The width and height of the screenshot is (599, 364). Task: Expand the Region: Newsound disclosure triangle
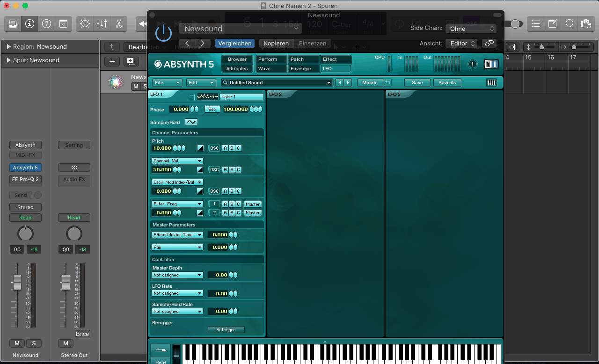(8, 47)
